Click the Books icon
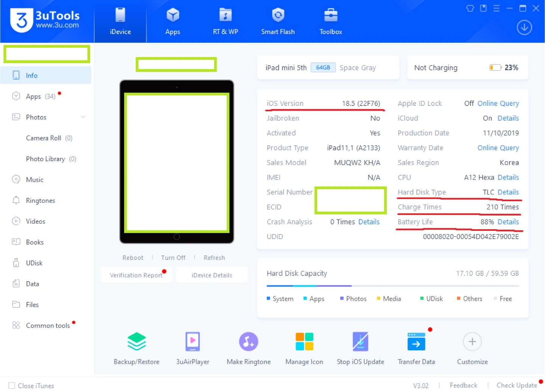 [16, 241]
